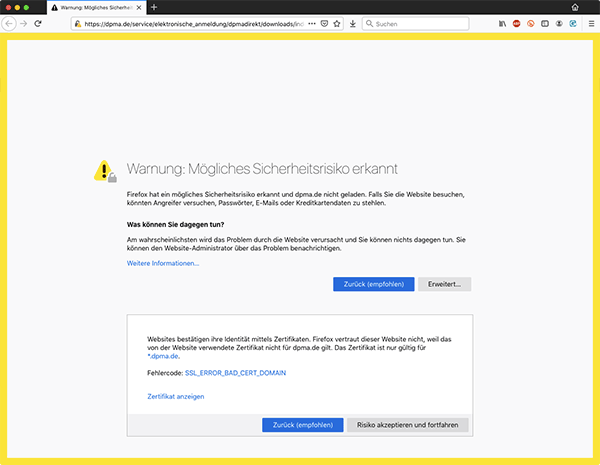Click the Erweitert… button

click(x=444, y=284)
